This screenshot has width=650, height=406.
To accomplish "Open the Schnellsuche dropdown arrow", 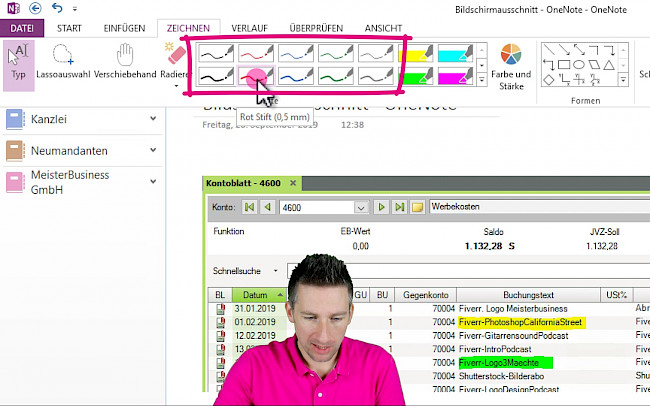I will pos(276,271).
